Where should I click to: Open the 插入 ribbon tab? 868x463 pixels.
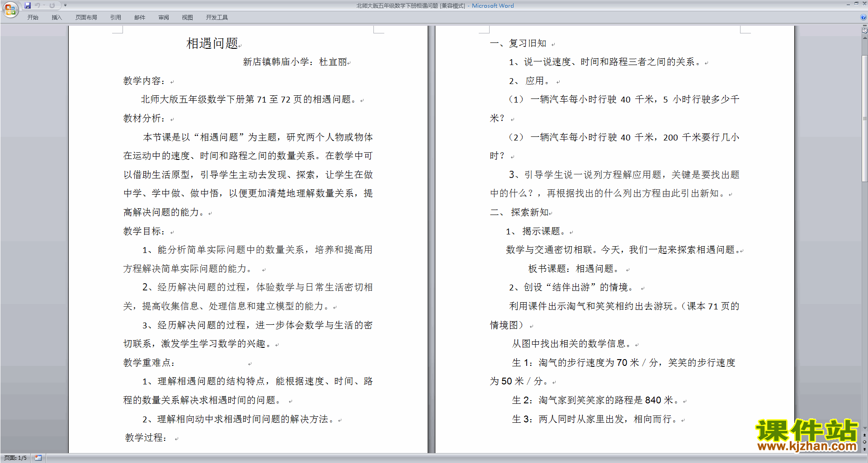pyautogui.click(x=57, y=18)
